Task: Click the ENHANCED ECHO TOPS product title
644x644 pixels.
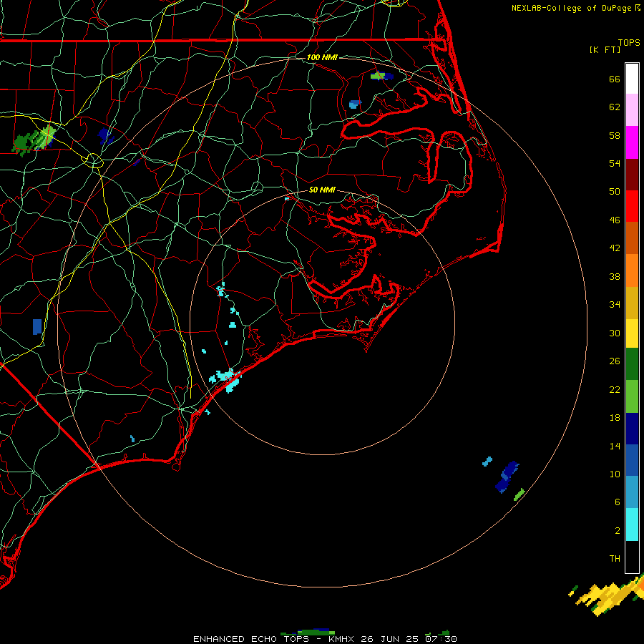Action: pos(251,639)
